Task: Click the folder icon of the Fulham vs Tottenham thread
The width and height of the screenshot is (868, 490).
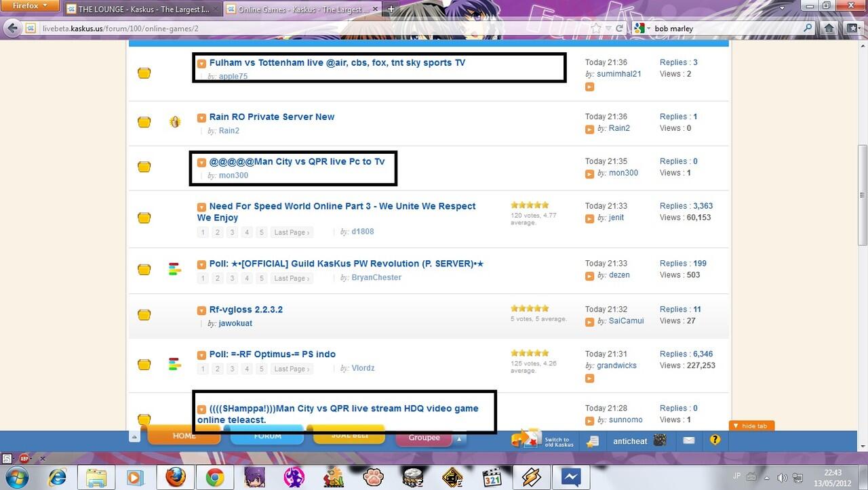Action: 144,73
